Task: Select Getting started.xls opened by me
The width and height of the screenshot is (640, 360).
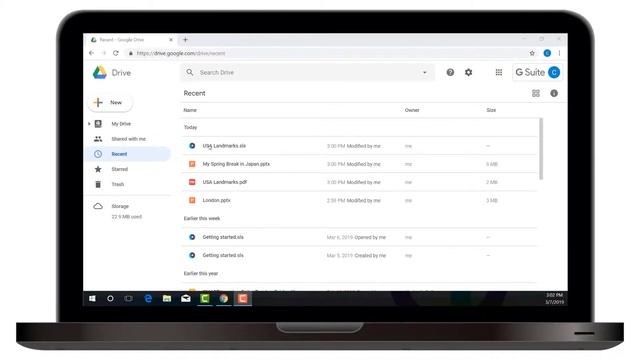Action: (x=223, y=237)
